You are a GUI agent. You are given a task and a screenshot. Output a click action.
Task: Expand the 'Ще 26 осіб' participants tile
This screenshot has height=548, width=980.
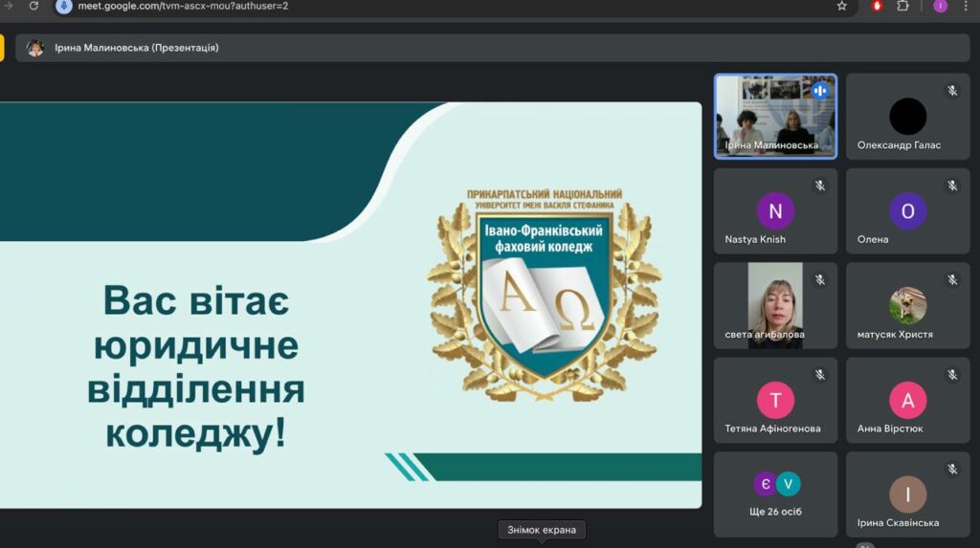point(775,493)
